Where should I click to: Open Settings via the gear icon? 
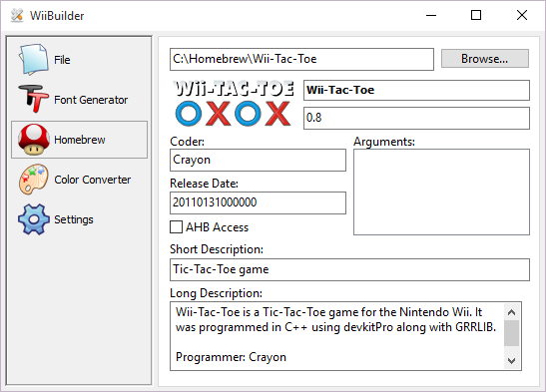coord(33,219)
